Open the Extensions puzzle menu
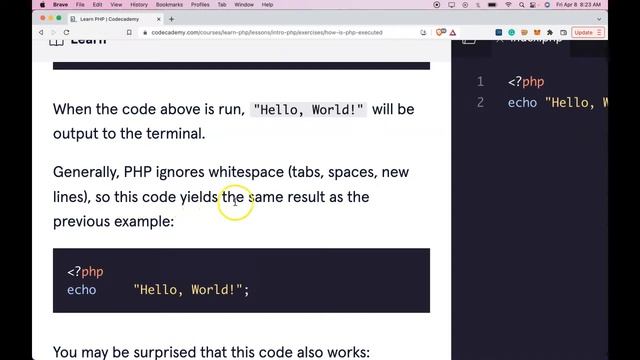 (550, 32)
